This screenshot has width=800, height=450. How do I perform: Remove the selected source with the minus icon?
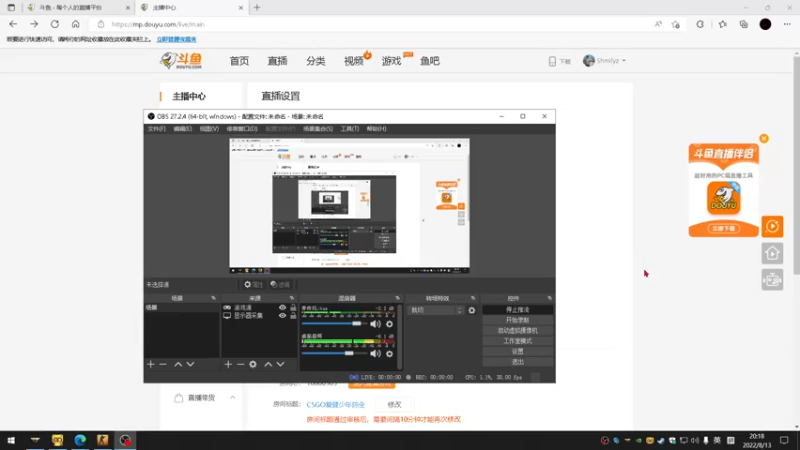coord(240,364)
